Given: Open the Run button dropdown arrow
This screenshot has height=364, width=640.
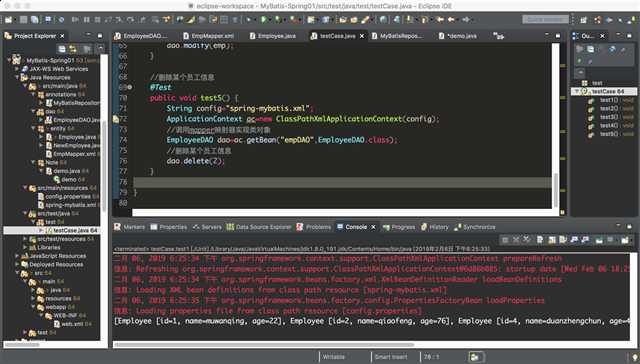Looking at the screenshot, I should click(x=271, y=20).
